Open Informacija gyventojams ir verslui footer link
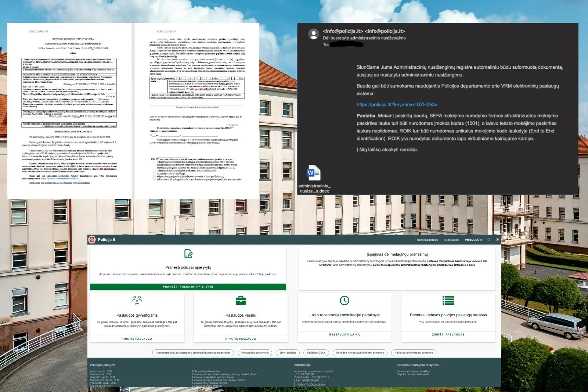 pos(314,371)
